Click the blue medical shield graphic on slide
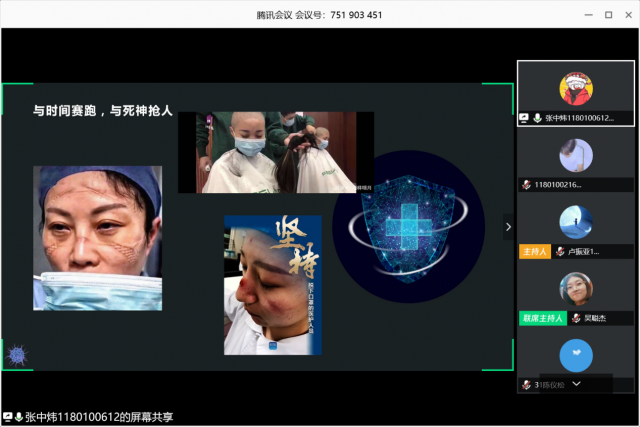This screenshot has width=640, height=427. [x=408, y=227]
